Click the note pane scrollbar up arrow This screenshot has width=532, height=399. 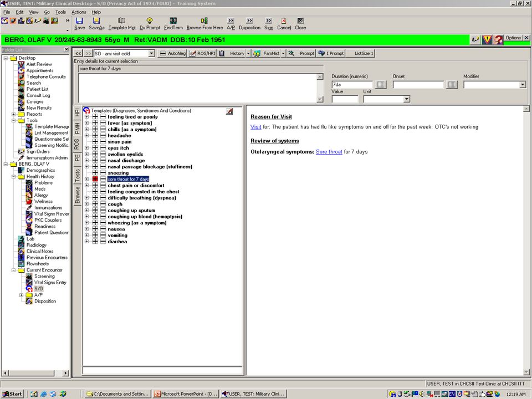pos(526,109)
